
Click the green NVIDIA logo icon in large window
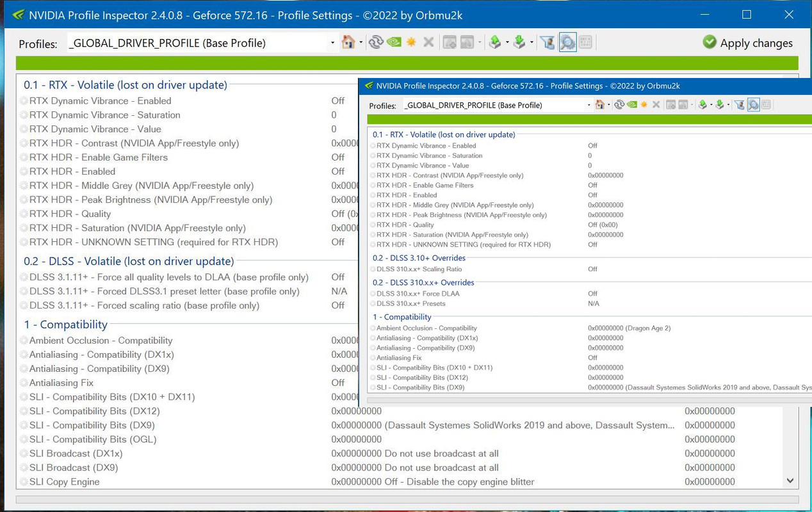pyautogui.click(x=394, y=42)
